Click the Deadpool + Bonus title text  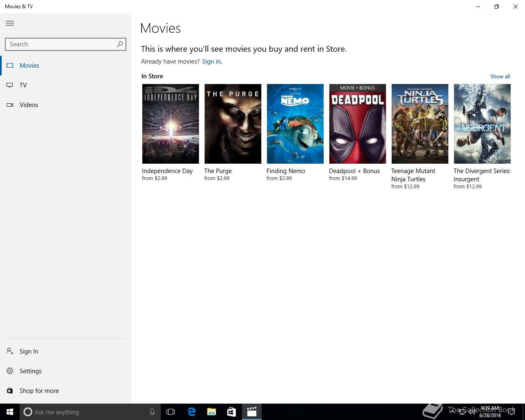(354, 171)
